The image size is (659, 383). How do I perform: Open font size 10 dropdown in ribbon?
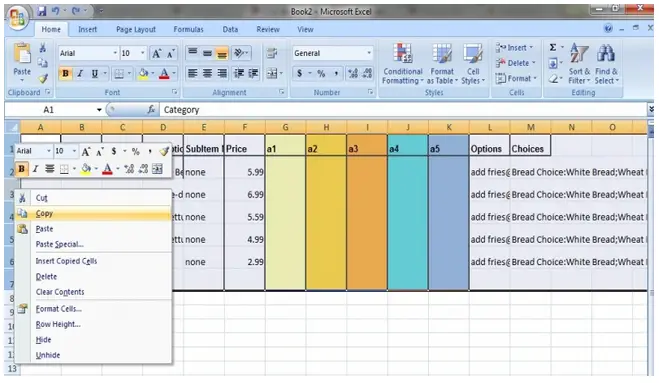pyautogui.click(x=142, y=53)
